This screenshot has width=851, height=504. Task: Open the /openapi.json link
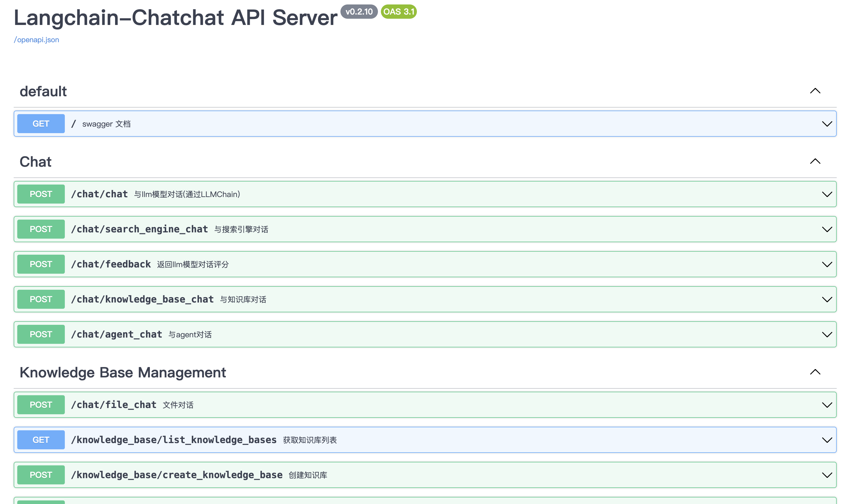[36, 40]
